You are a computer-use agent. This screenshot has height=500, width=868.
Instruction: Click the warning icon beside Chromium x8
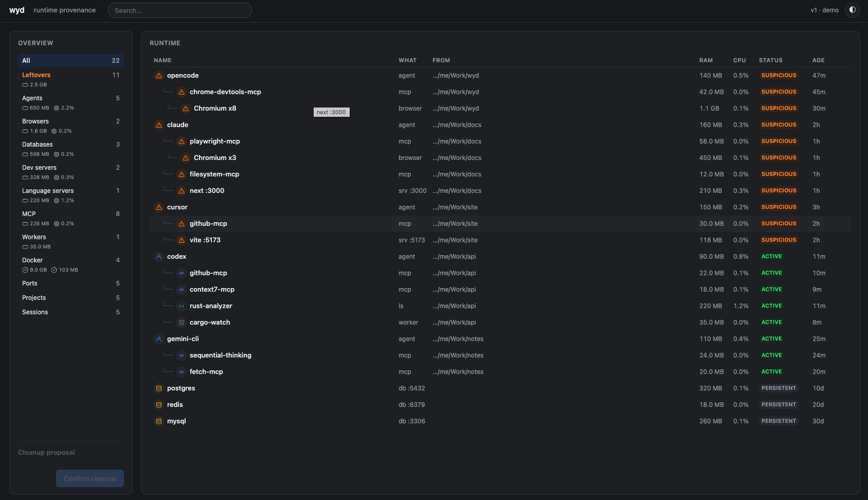[186, 109]
